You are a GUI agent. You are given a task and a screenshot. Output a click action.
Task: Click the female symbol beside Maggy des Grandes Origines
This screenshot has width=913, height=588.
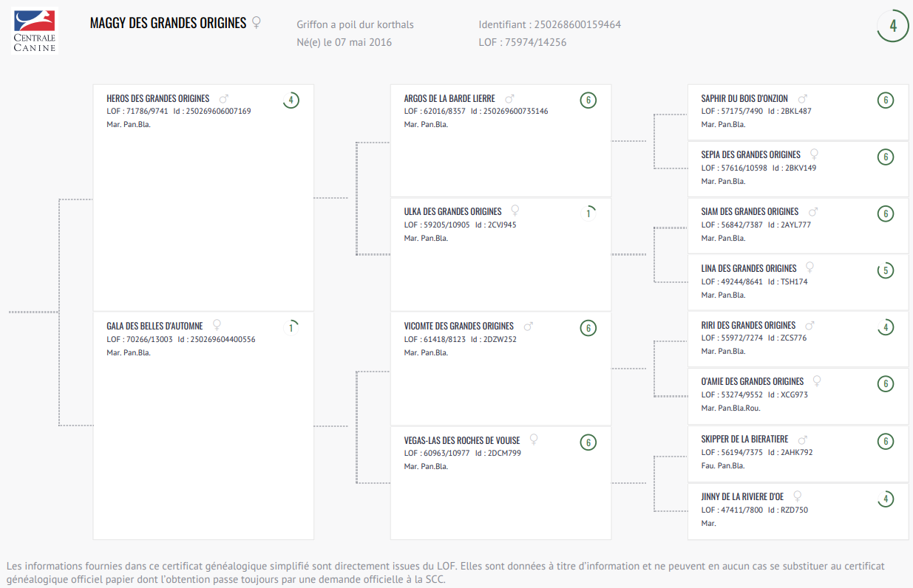pyautogui.click(x=257, y=23)
